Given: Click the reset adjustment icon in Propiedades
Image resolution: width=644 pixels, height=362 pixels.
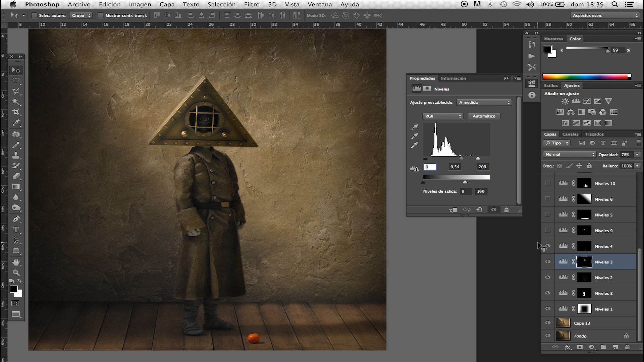Looking at the screenshot, I should [479, 210].
